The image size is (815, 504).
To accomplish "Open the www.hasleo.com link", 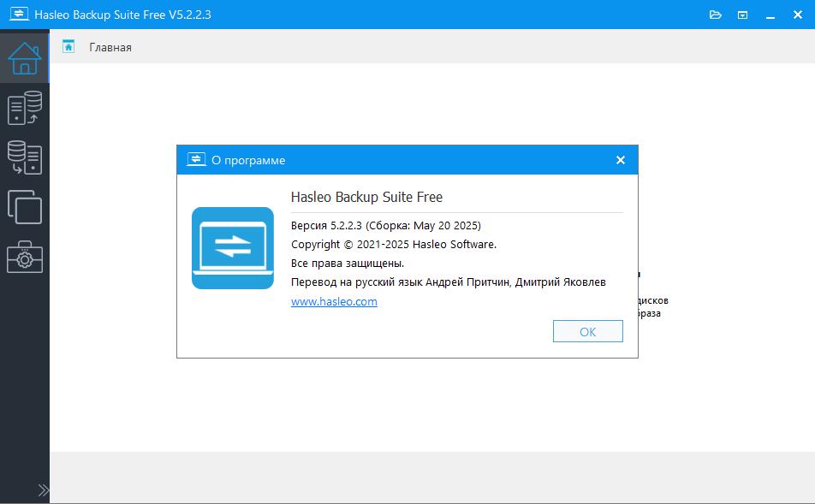I will pyautogui.click(x=334, y=301).
